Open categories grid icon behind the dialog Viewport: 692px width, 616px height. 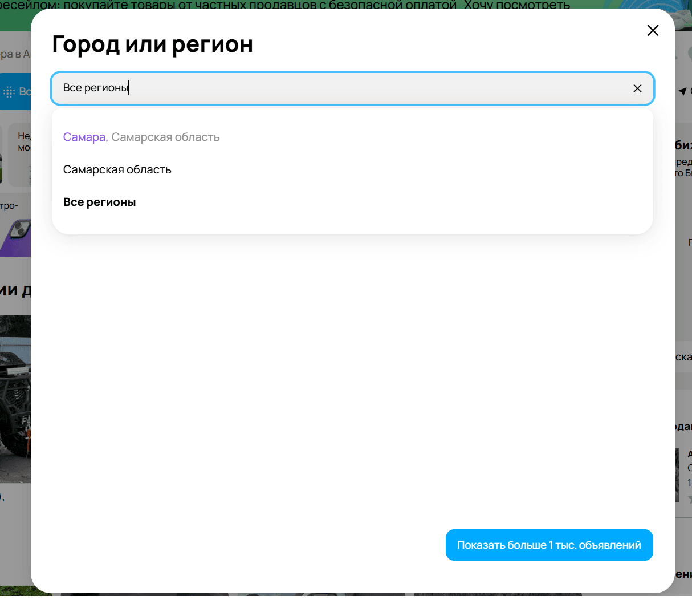point(9,91)
